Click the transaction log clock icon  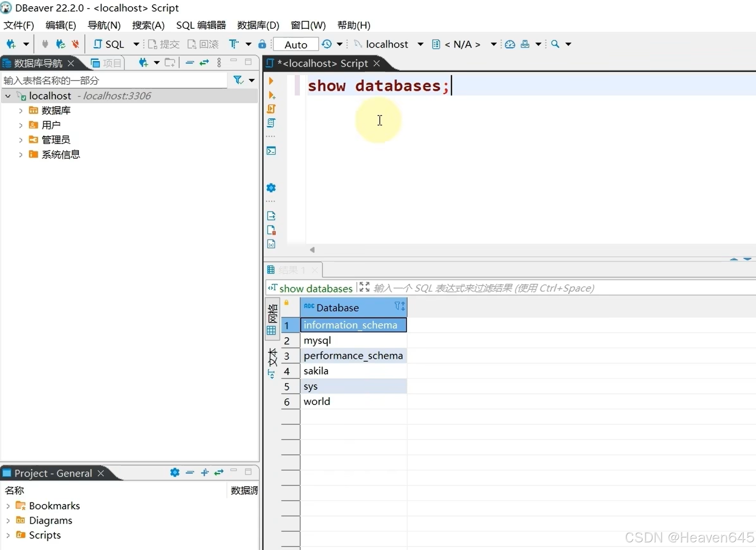coord(327,44)
